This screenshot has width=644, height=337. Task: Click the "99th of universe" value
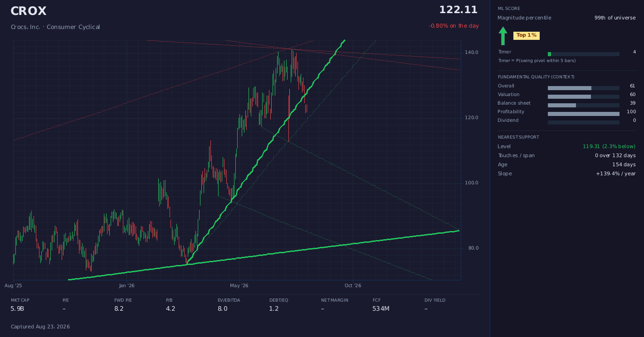(615, 18)
